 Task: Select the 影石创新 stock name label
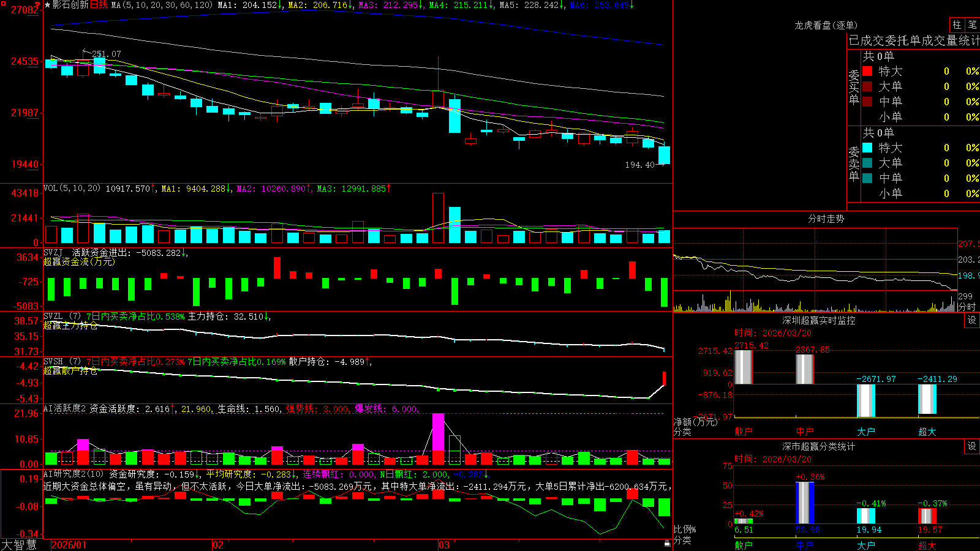pos(70,5)
